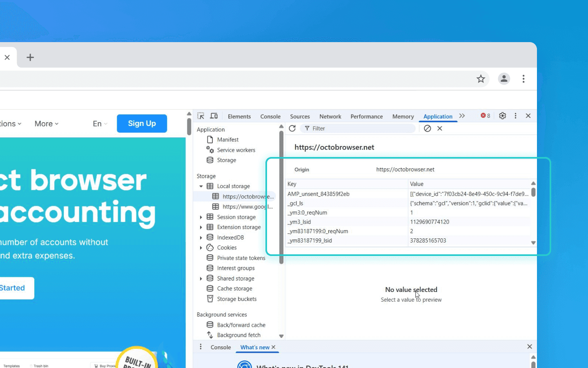Image resolution: width=588 pixels, height=368 pixels.
Task: Delete selected storage entry with X
Action: [x=440, y=128]
